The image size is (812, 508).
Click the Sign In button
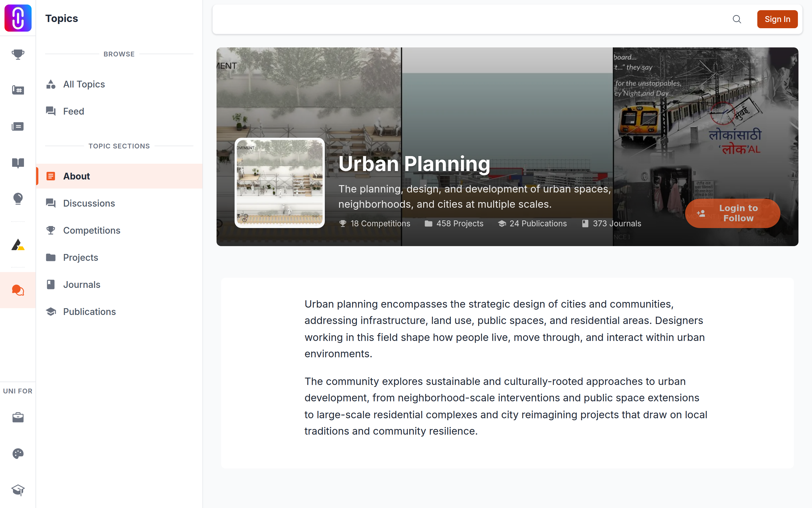(777, 19)
